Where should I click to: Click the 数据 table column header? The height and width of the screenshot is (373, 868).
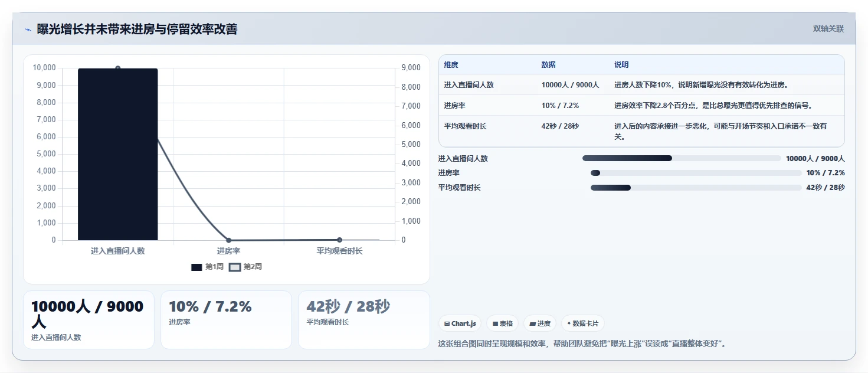548,65
